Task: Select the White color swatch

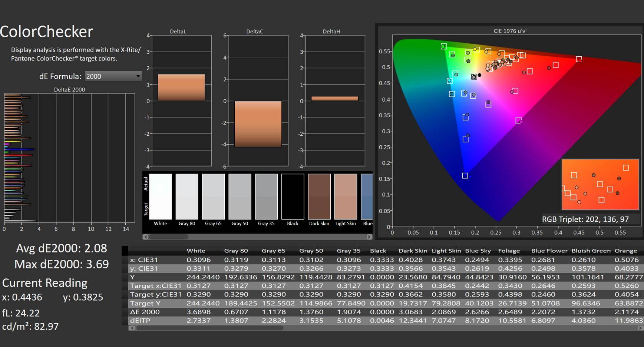Action: point(160,196)
